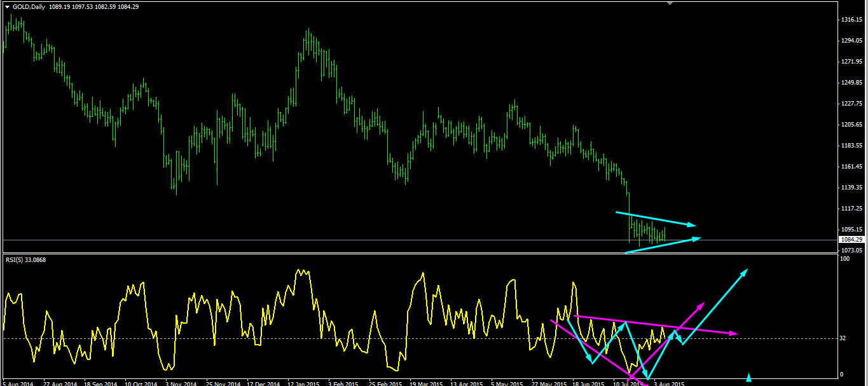Image resolution: width=868 pixels, height=386 pixels.
Task: Click the 18 Jun 2015 date label
Action: click(589, 383)
